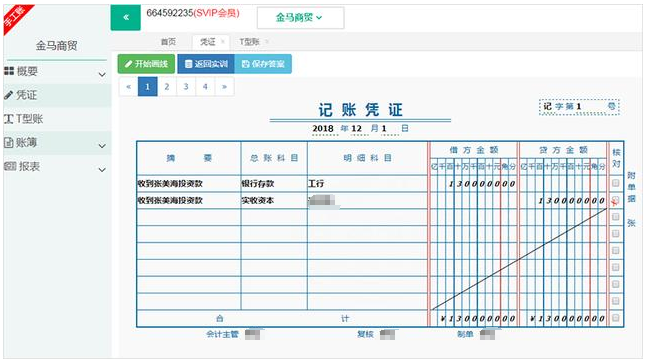This screenshot has width=647, height=363.
Task: Click summary cell 收到张美海投资款 in first row
Action: (189, 184)
